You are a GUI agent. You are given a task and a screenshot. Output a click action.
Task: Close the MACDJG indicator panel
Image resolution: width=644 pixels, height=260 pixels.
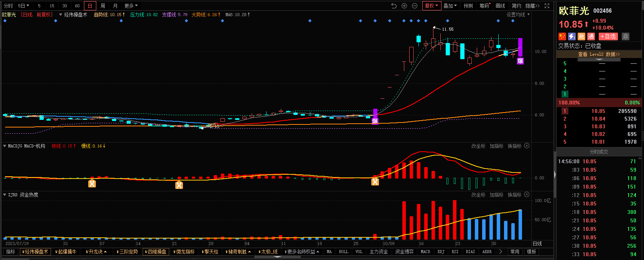[x=527, y=146]
